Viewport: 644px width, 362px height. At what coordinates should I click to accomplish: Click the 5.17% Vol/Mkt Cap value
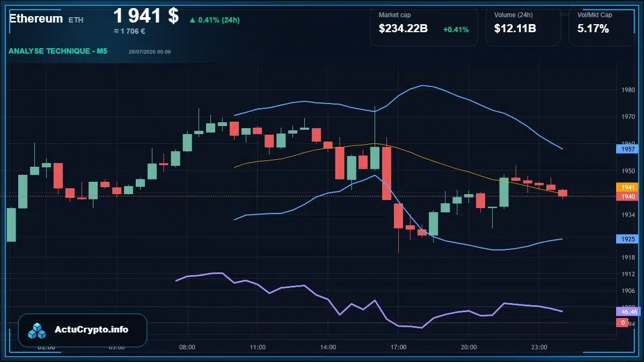point(593,29)
